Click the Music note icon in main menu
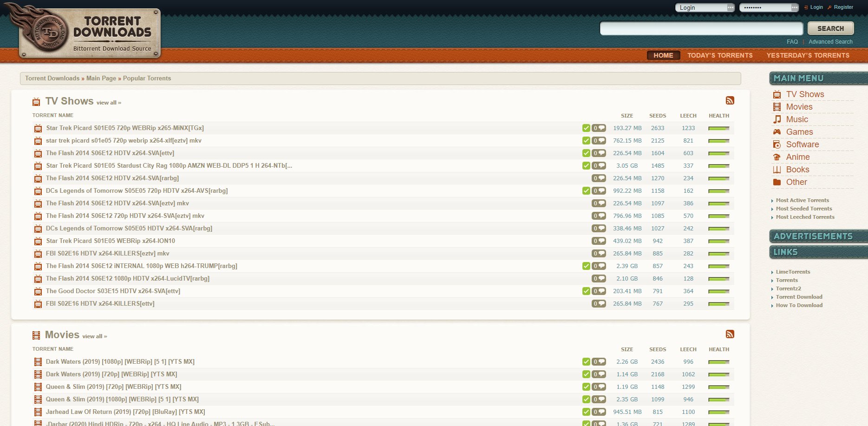868x426 pixels. click(777, 119)
